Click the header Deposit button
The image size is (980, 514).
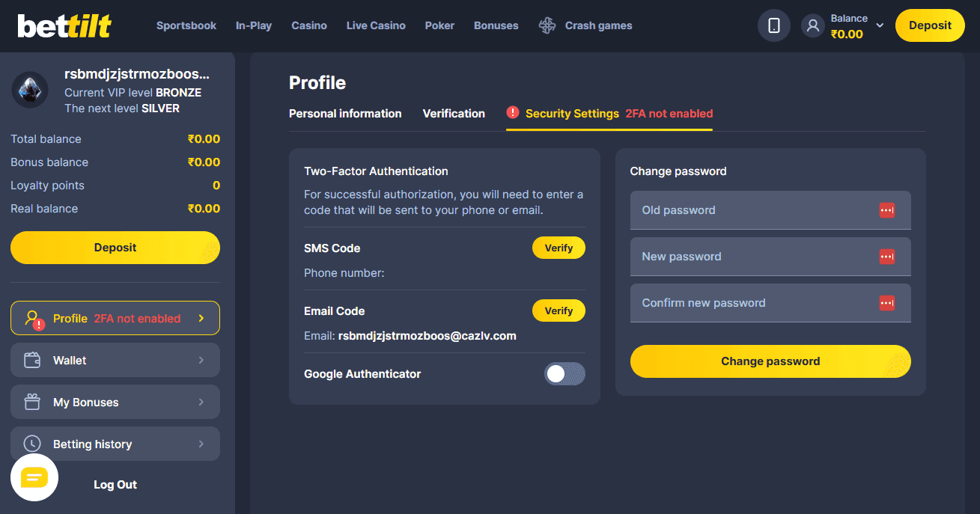930,25
